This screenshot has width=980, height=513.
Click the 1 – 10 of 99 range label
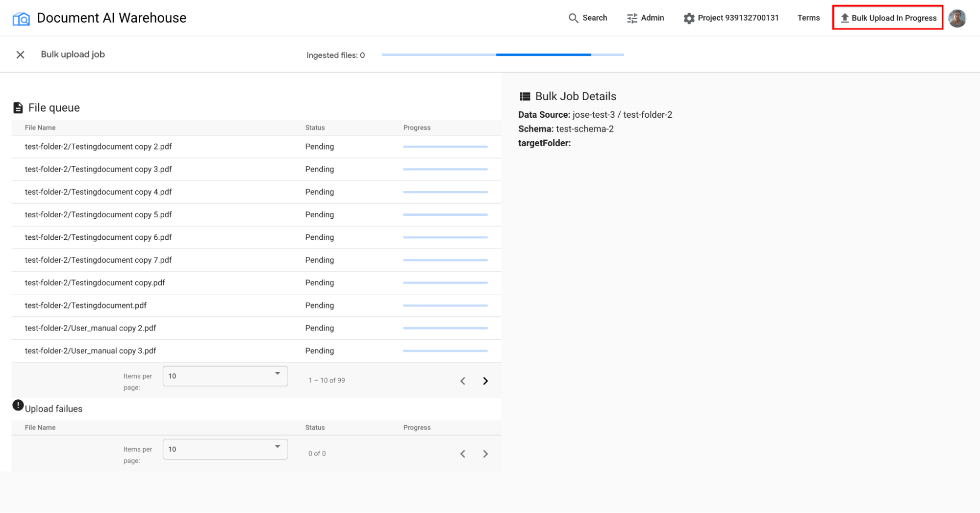327,381
